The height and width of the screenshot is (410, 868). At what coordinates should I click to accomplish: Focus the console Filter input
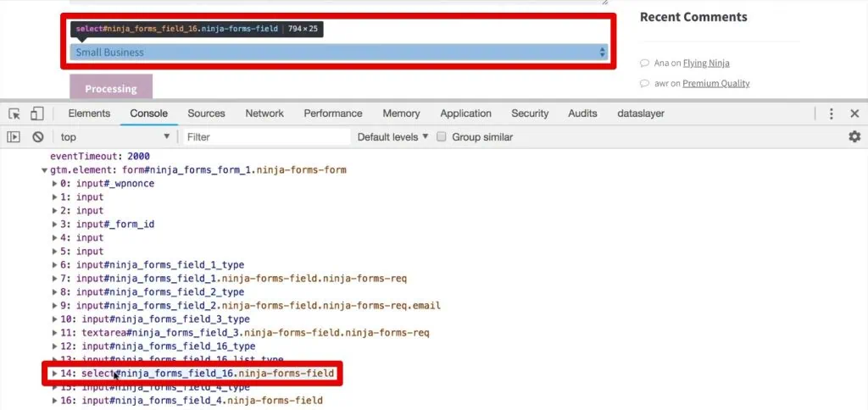(x=267, y=136)
